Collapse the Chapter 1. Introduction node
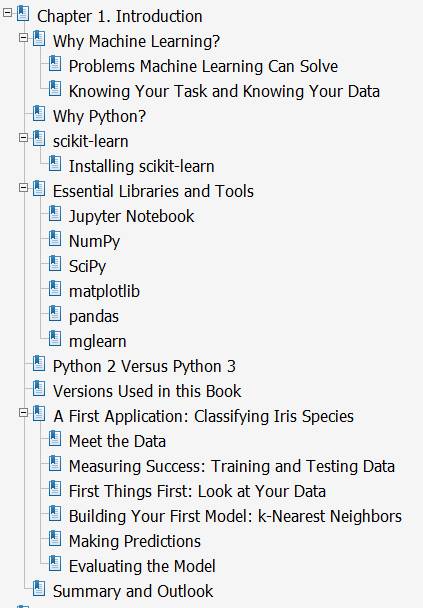This screenshot has width=423, height=608. pos(7,13)
